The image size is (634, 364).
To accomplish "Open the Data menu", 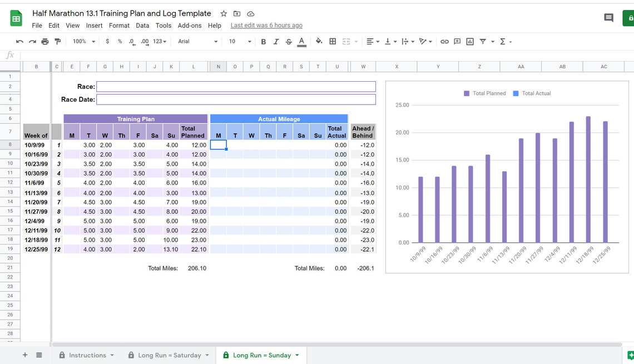I will point(142,25).
